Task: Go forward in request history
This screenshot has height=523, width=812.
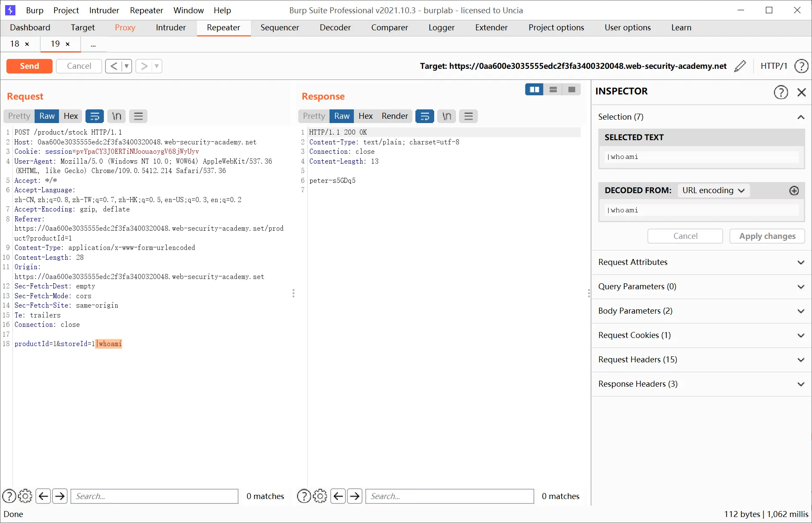Action: (144, 66)
